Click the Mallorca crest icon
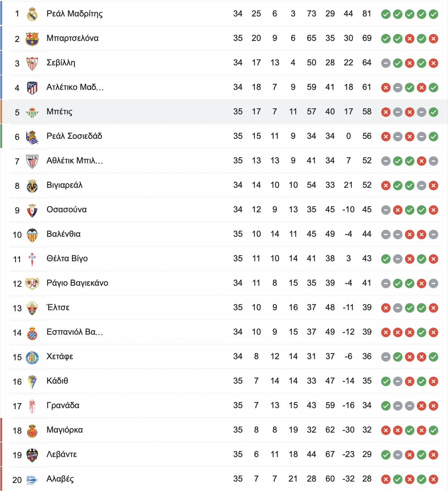The width and height of the screenshot is (448, 491). pos(32,431)
